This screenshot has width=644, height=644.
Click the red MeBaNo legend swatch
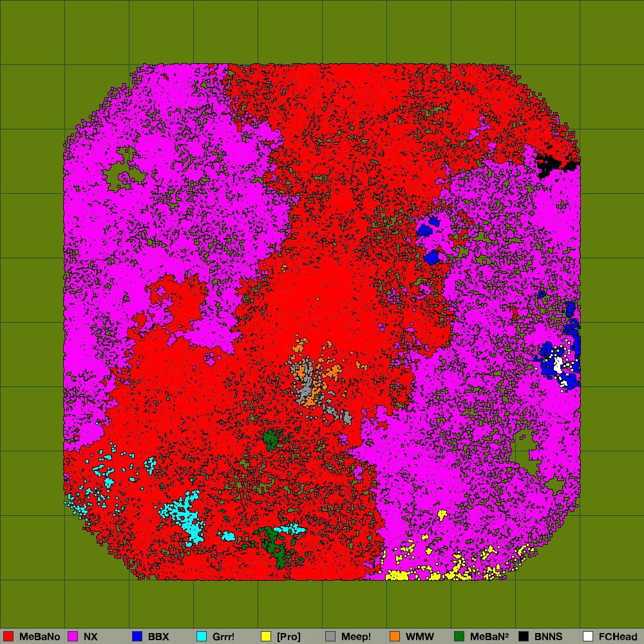point(8,636)
